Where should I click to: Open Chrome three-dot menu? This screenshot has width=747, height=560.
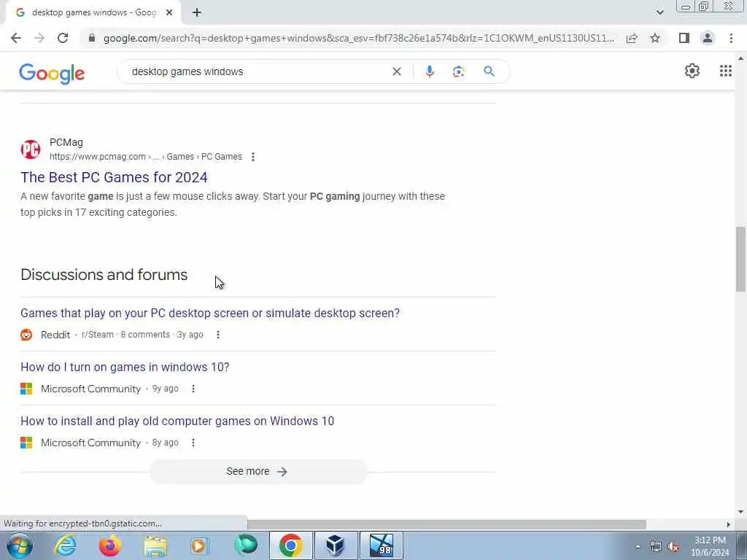tap(731, 38)
